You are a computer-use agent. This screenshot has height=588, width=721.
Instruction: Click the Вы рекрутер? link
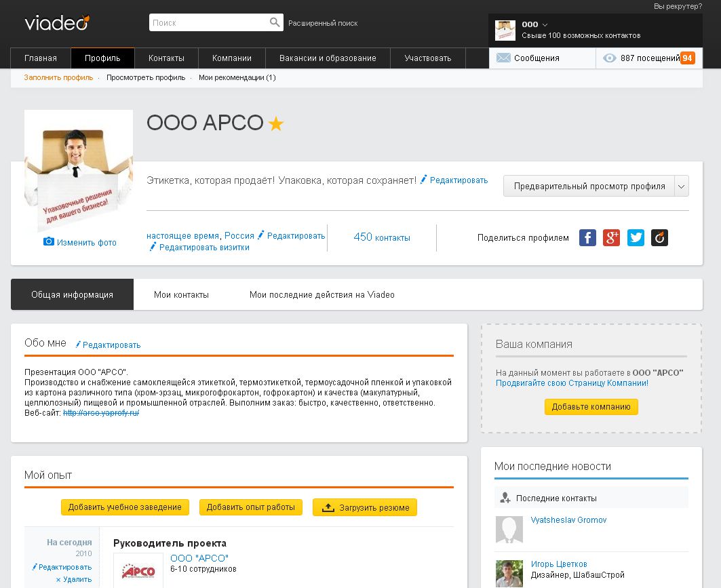(678, 6)
